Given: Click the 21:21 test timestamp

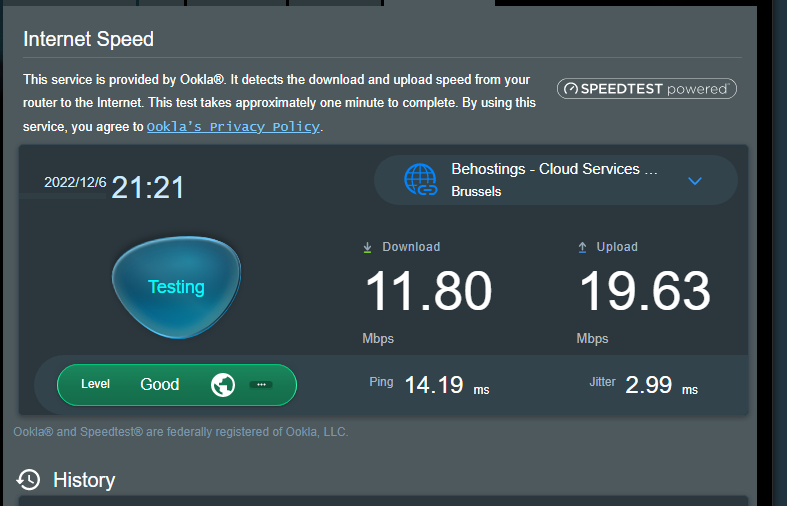Looking at the screenshot, I should [x=148, y=187].
